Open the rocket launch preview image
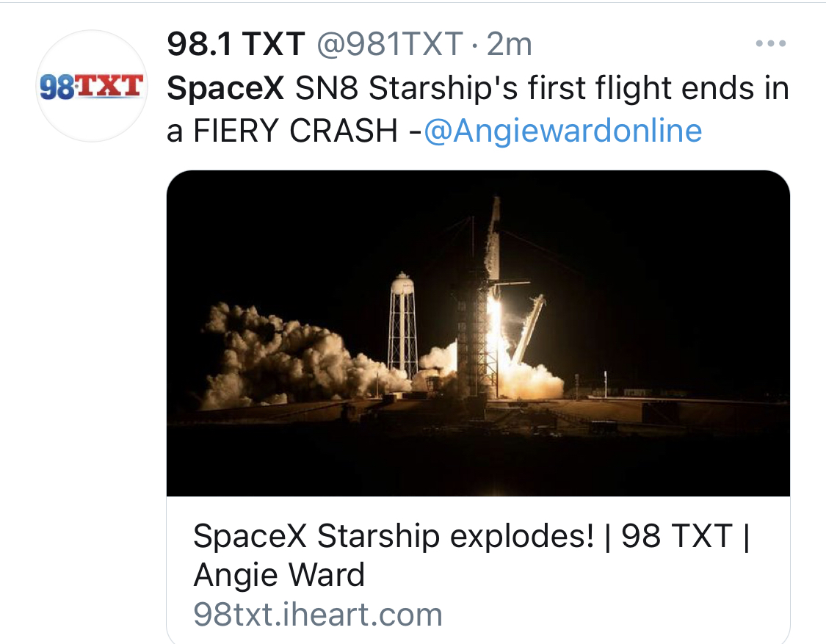Image resolution: width=826 pixels, height=644 pixels. pyautogui.click(x=478, y=333)
